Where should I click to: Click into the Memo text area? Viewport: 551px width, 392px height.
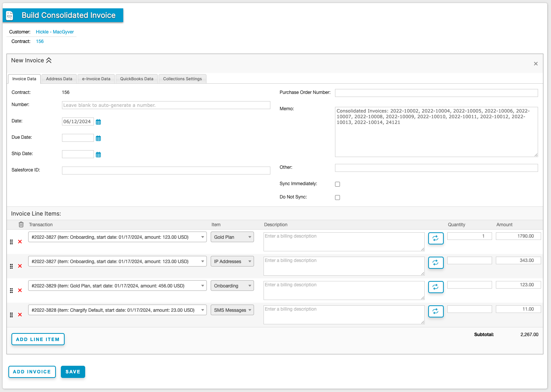tap(437, 132)
